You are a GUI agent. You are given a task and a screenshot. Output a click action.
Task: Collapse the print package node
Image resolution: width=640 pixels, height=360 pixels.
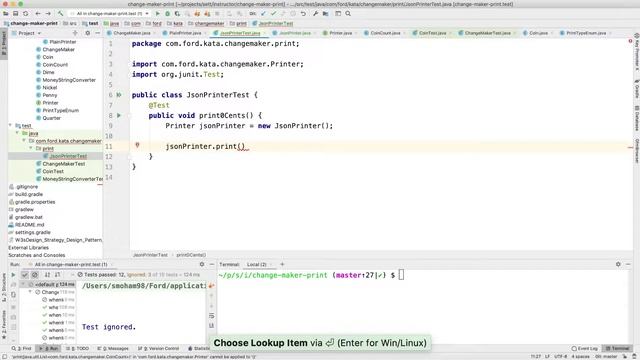pyautogui.click(x=31, y=148)
